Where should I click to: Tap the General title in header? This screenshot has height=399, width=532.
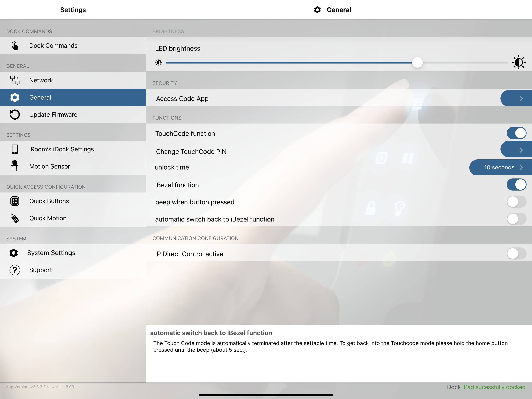tap(339, 10)
